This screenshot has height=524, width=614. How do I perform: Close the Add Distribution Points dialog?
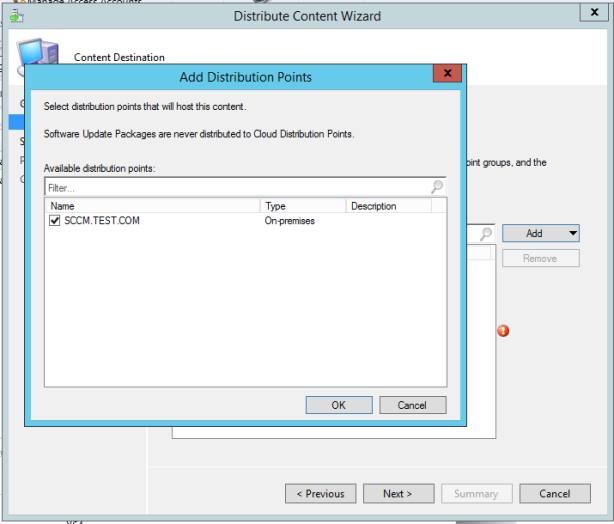(448, 73)
